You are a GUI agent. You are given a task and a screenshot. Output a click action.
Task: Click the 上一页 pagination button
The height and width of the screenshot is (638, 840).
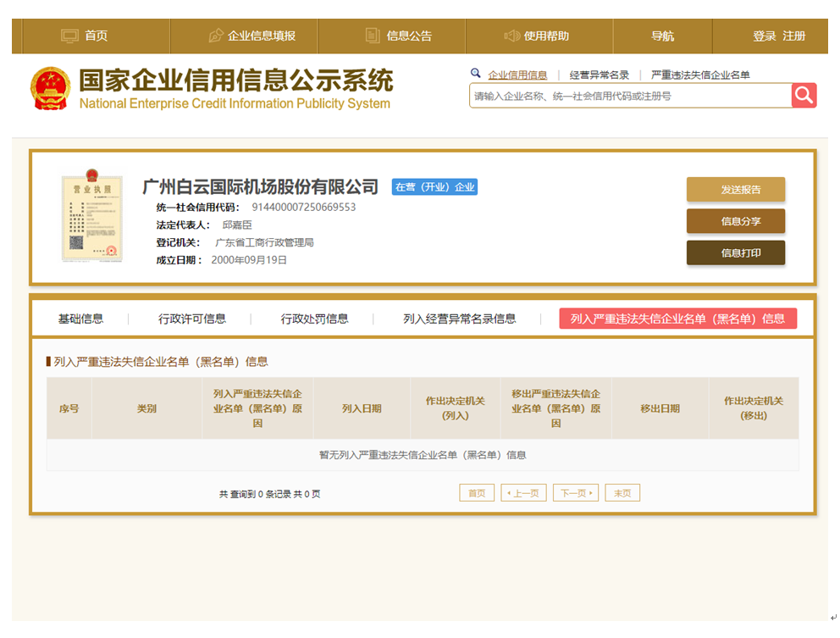coord(523,493)
